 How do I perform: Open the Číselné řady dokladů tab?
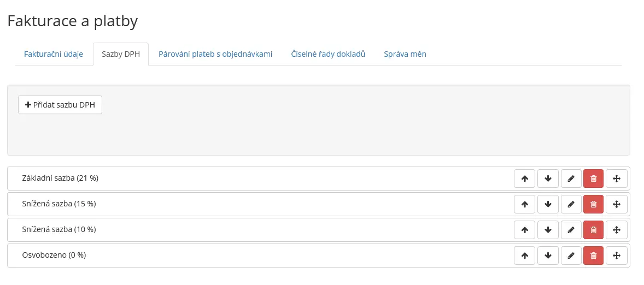[328, 54]
